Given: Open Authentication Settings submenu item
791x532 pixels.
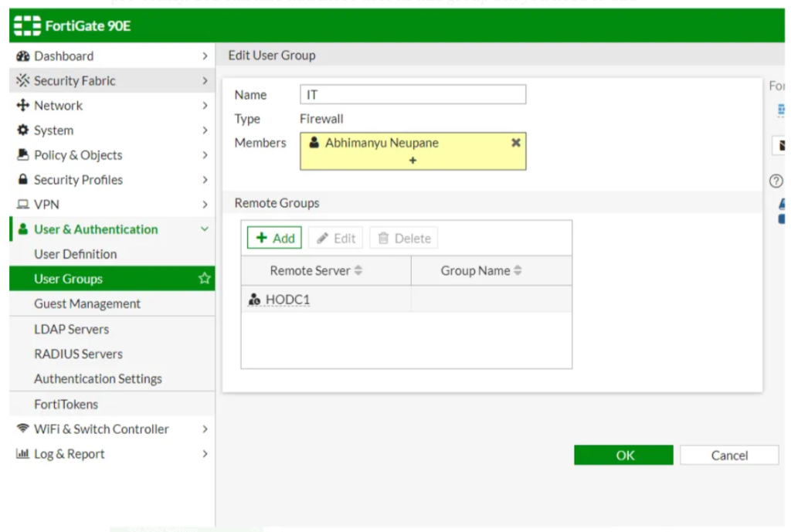Looking at the screenshot, I should 112,378.
